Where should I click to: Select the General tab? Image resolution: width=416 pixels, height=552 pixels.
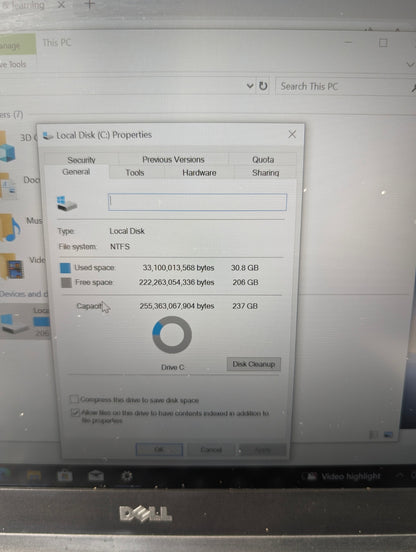76,172
